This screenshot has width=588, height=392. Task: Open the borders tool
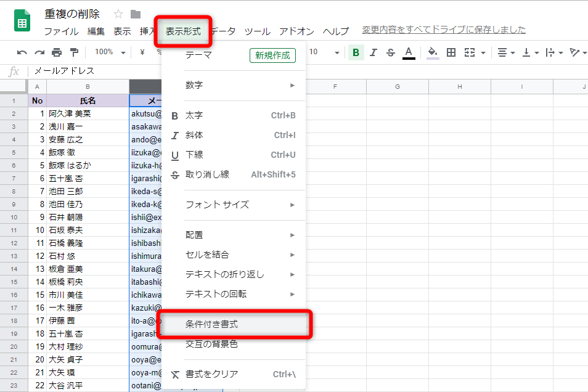[451, 53]
